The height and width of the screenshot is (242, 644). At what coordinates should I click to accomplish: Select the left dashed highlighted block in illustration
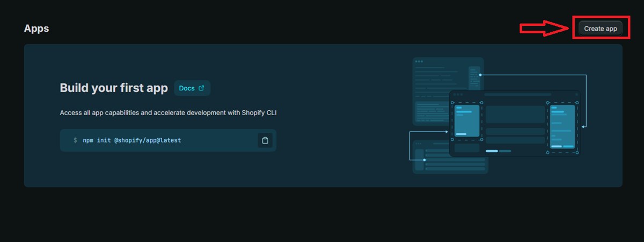467,121
